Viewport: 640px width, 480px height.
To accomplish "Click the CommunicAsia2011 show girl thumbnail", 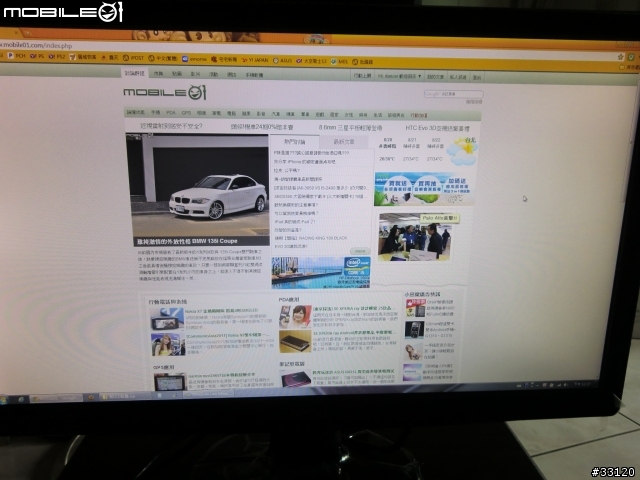I will [x=168, y=345].
